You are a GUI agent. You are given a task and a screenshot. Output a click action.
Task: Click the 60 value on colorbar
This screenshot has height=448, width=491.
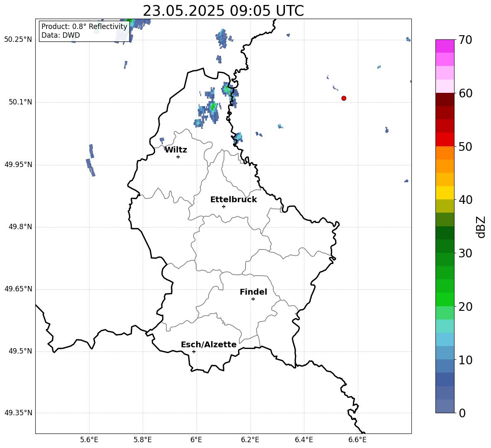(465, 93)
